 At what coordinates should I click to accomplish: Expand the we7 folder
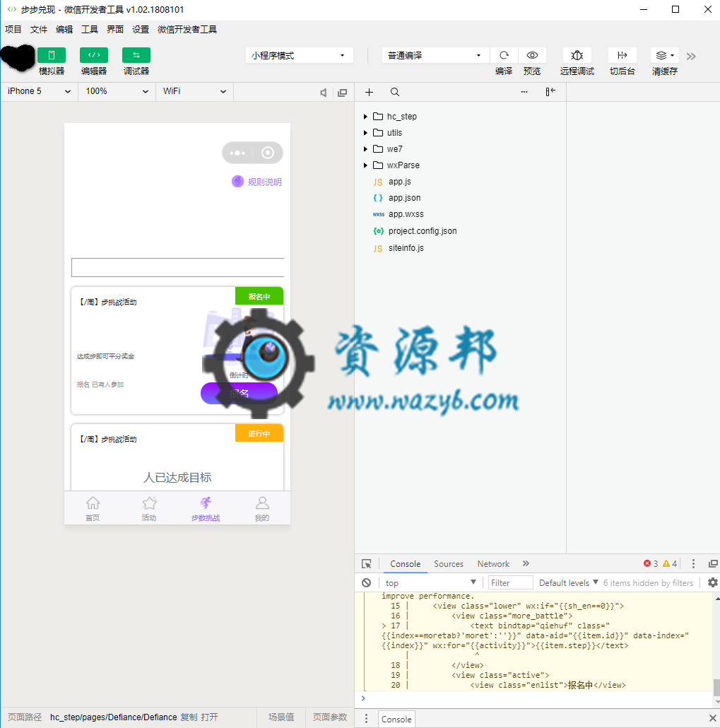pyautogui.click(x=365, y=149)
